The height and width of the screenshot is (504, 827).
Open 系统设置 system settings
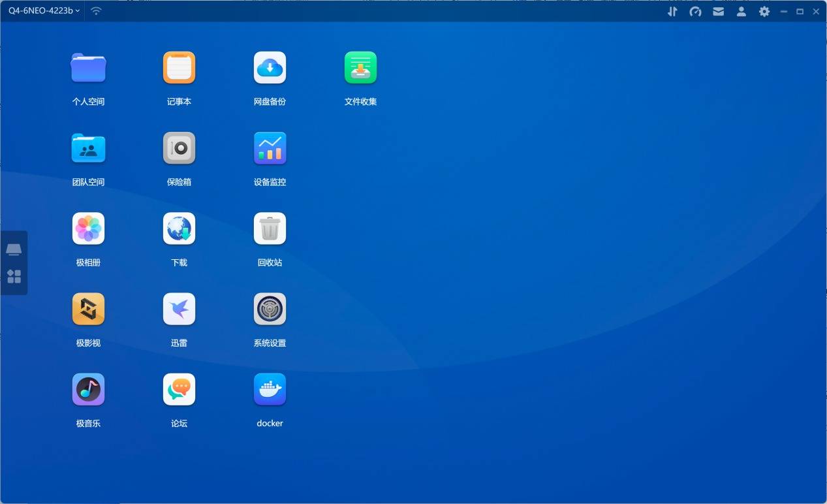click(270, 309)
